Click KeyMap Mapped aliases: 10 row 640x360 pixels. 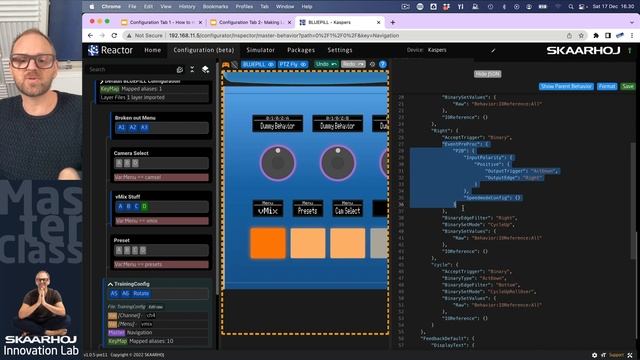pos(157,341)
